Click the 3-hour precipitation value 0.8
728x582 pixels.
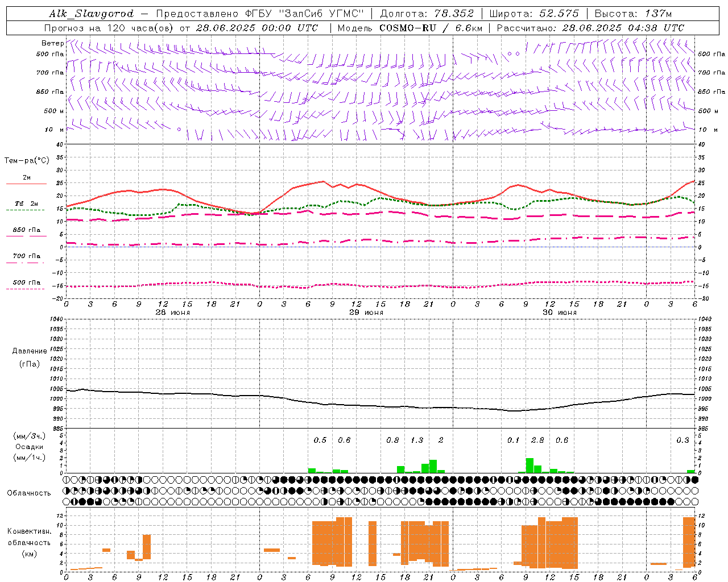click(392, 440)
